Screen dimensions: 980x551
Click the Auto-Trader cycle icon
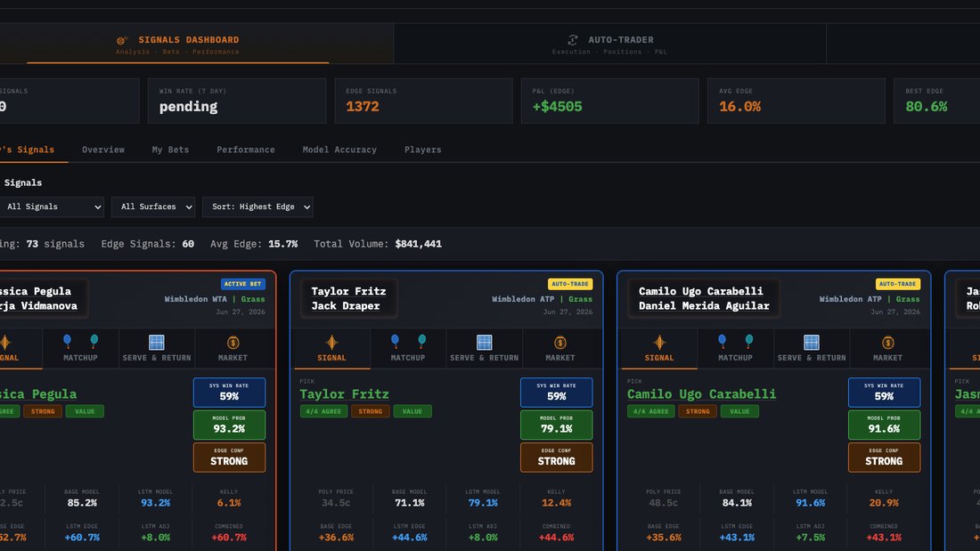pos(573,40)
